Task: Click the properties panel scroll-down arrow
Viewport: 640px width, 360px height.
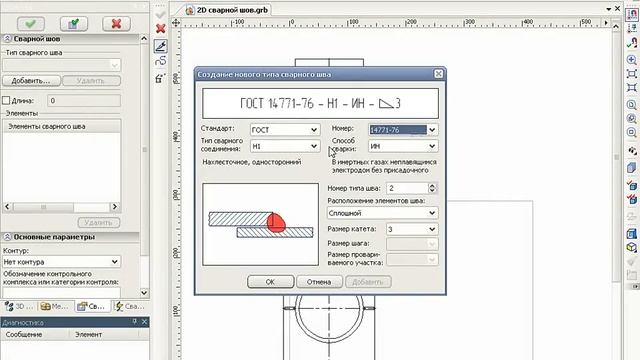Action: point(144,293)
